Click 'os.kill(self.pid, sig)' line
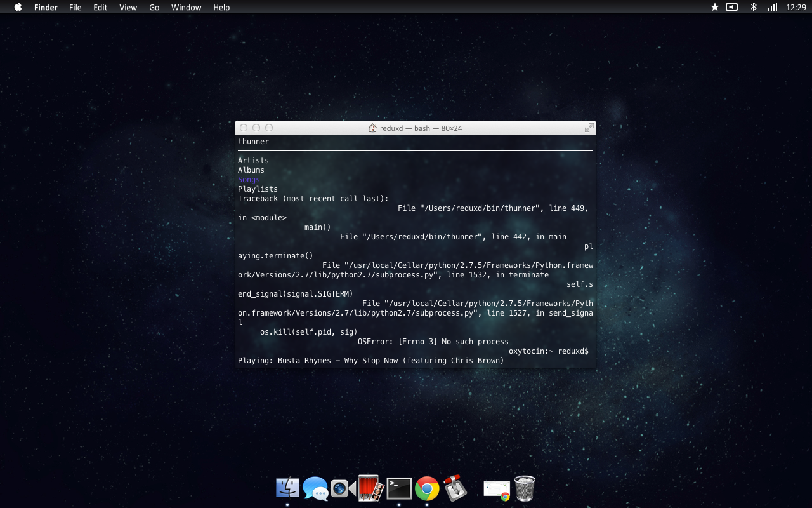The width and height of the screenshot is (812, 508). [308, 332]
